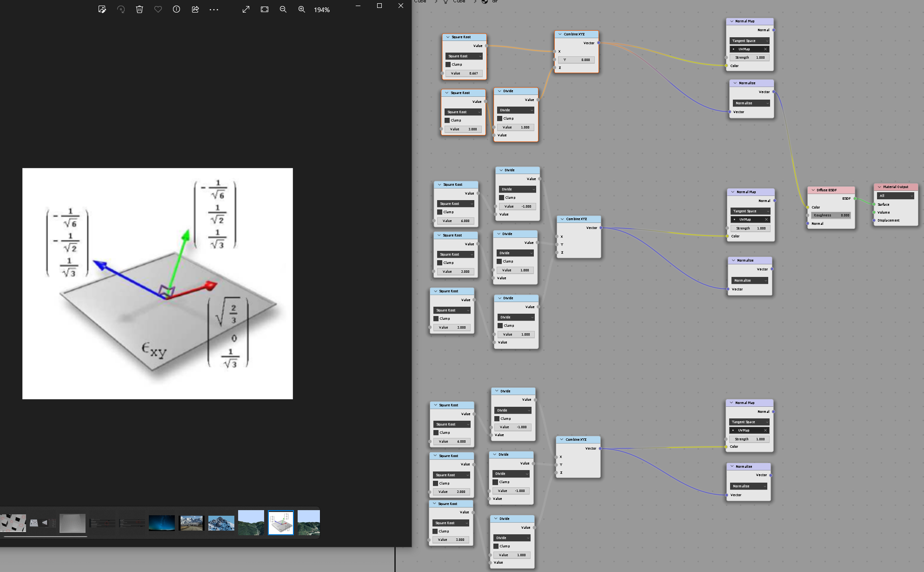
Task: Open the All target dropdown in Material Output
Action: click(x=896, y=196)
